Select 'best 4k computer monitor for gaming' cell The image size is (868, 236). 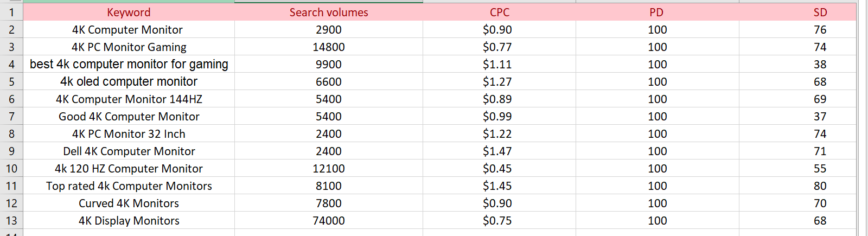click(x=129, y=65)
